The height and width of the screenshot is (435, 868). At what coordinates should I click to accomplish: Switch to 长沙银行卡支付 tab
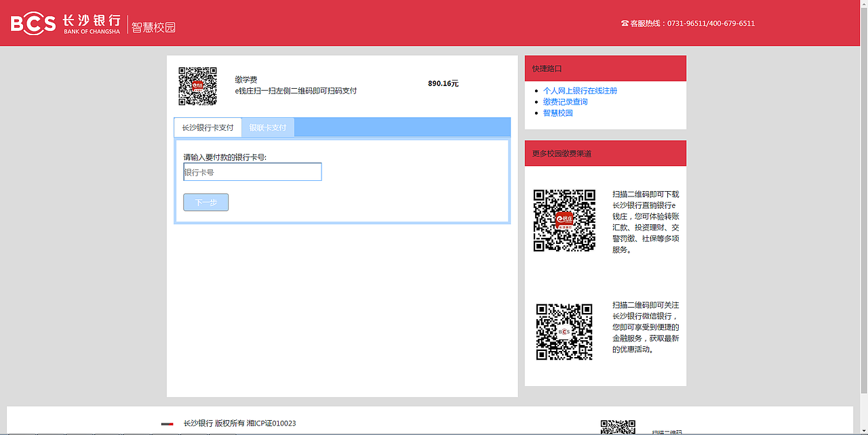208,127
